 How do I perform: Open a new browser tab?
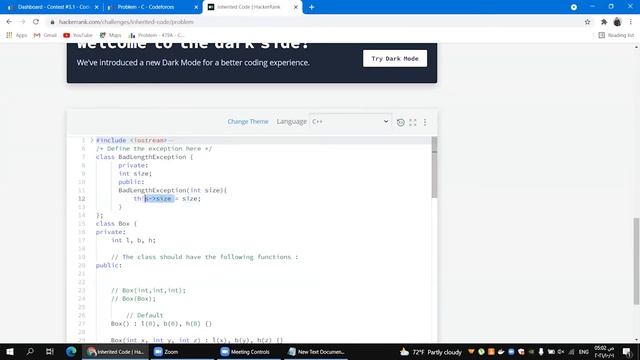point(311,7)
